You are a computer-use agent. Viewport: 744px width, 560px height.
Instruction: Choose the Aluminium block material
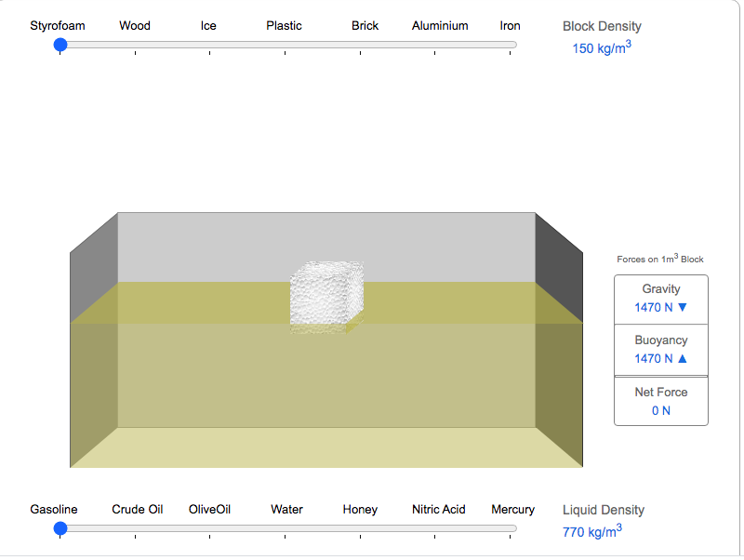[x=440, y=26]
